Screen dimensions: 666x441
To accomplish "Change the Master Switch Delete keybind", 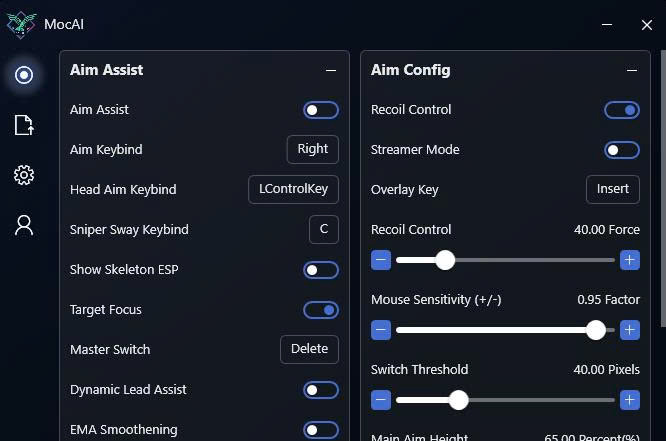I will point(309,349).
